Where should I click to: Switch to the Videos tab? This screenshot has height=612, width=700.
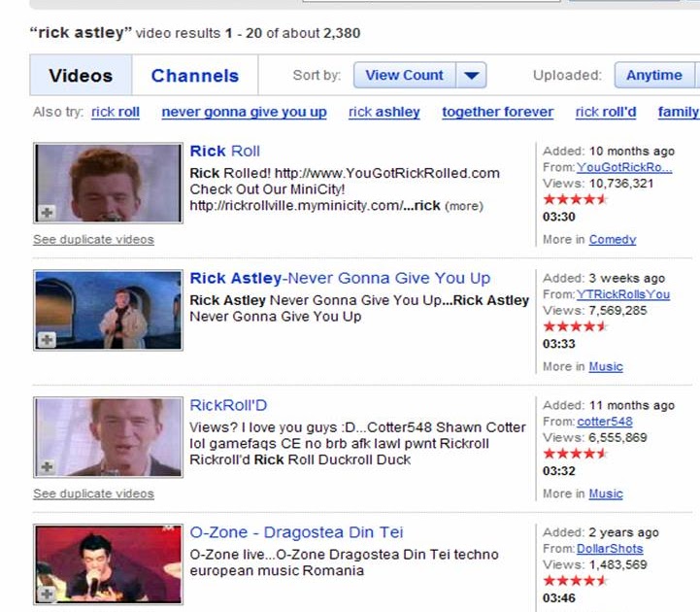point(81,76)
